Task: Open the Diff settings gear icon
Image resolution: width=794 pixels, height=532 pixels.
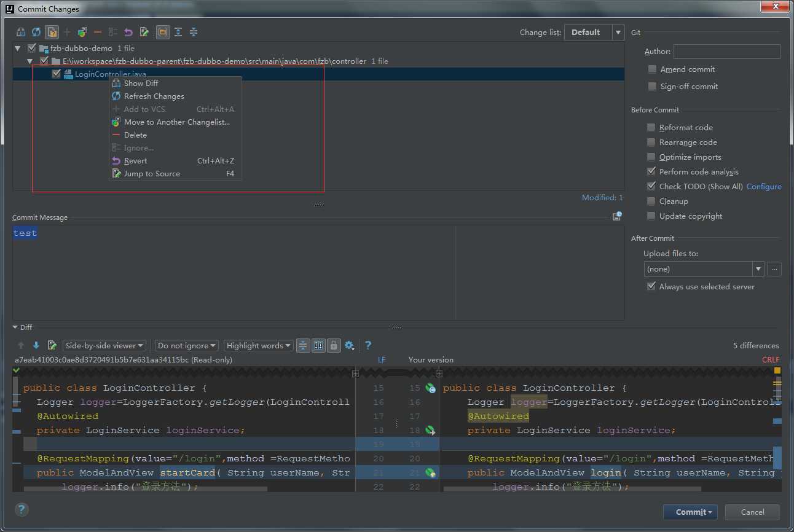Action: [349, 345]
